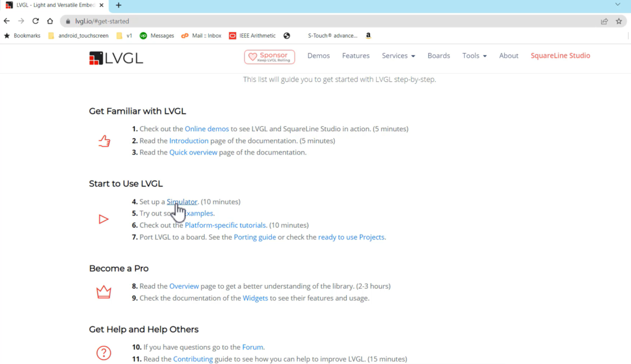
Task: Open the android_touchscreen bookmark folder
Action: pos(78,35)
